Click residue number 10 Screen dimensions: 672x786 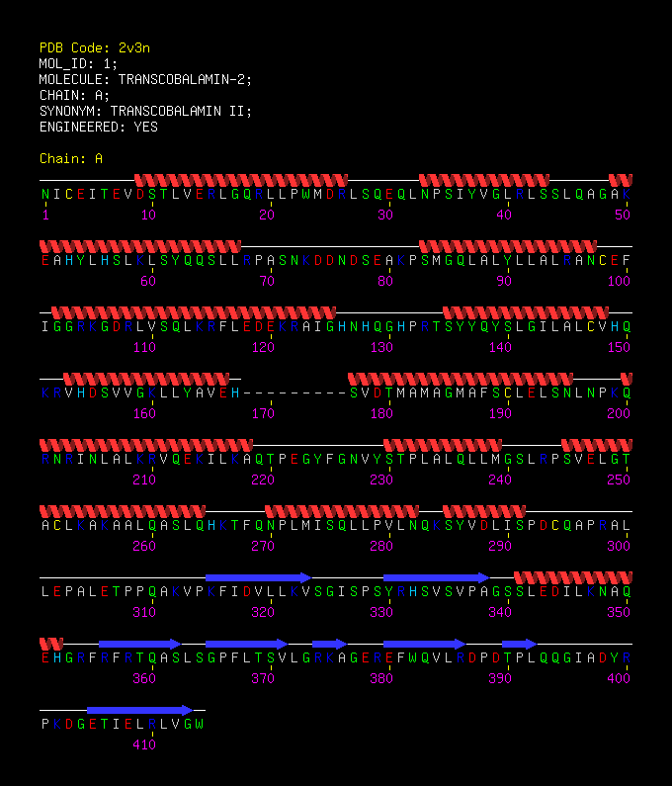coord(148,216)
